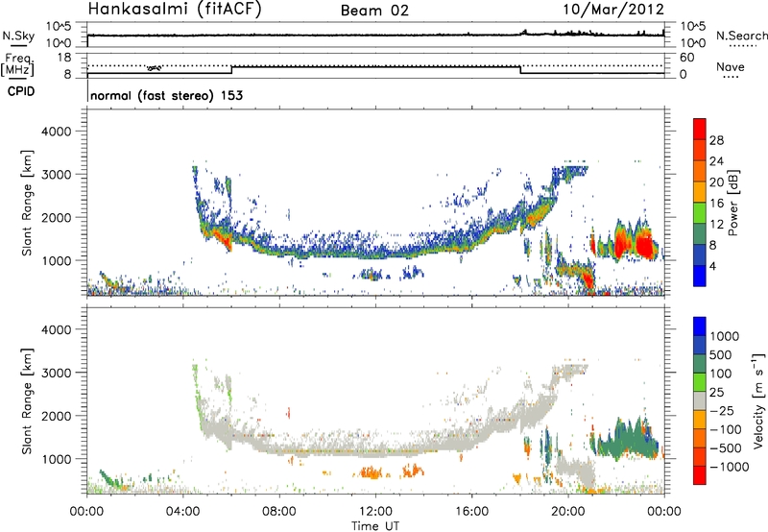Click the 'N.Sky' legend label
The image size is (768, 532).
(18, 36)
